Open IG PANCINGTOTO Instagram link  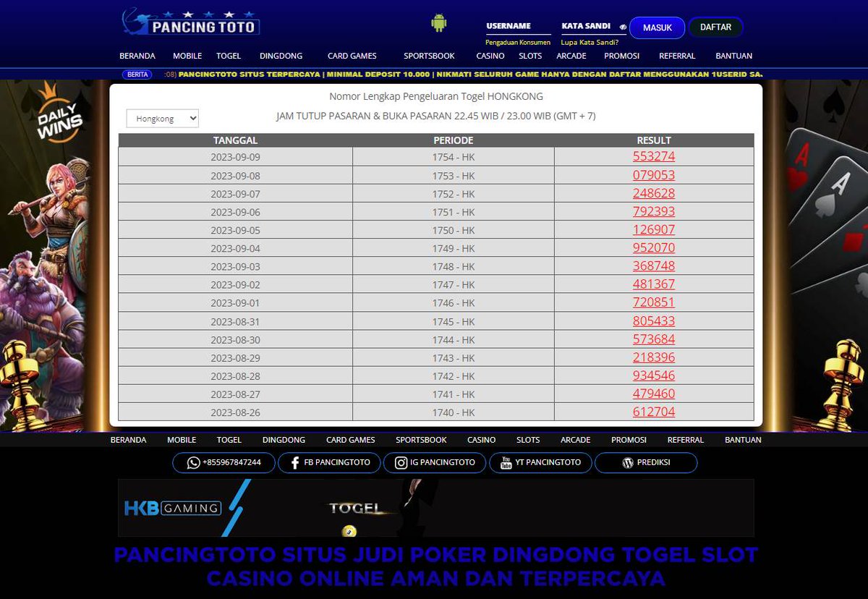(x=435, y=462)
